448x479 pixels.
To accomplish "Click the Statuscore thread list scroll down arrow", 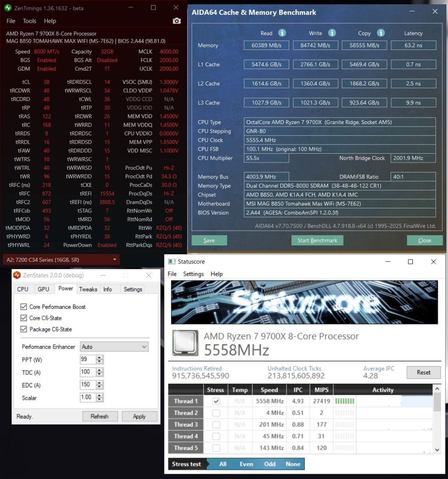I will tap(437, 450).
